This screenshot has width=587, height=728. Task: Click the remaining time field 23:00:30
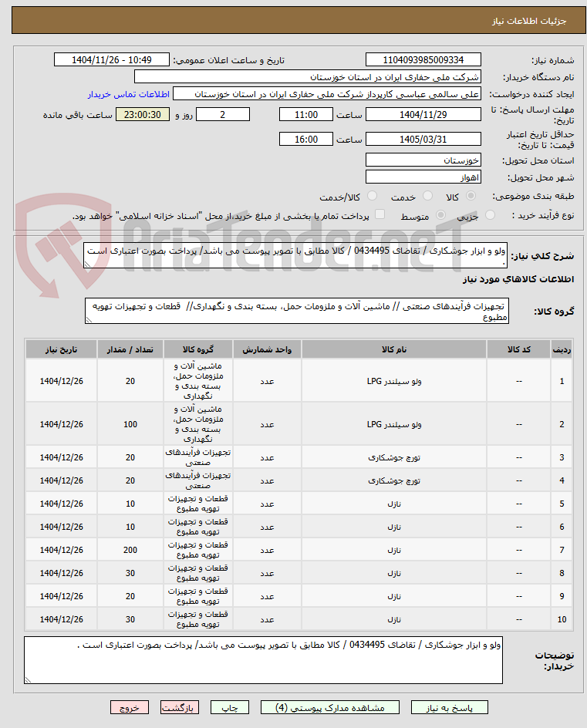(x=143, y=115)
